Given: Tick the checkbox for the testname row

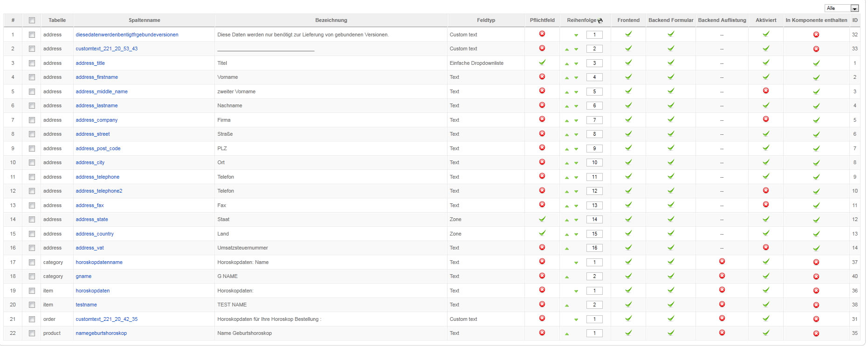Looking at the screenshot, I should (32, 305).
